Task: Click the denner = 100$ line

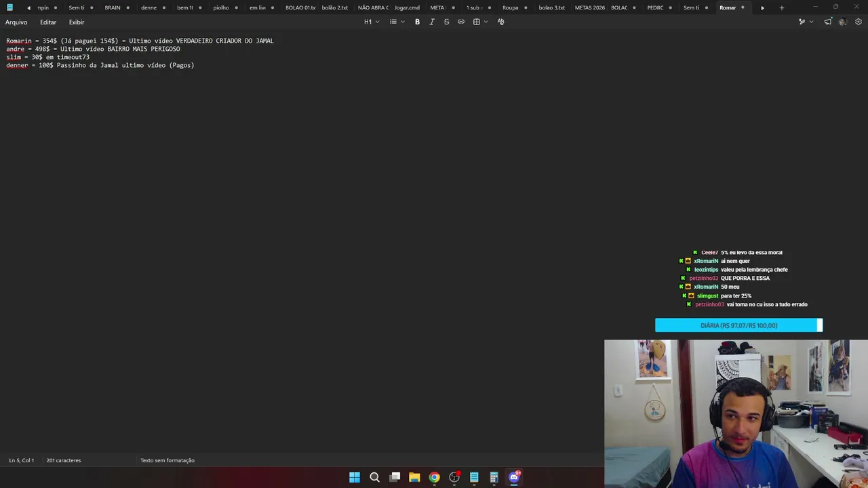Action: click(100, 65)
